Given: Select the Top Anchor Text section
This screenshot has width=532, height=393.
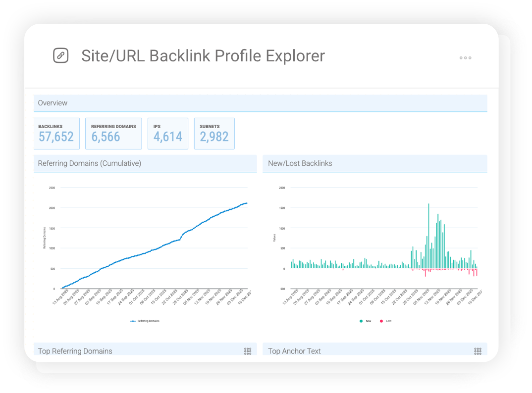Looking at the screenshot, I should 294,351.
